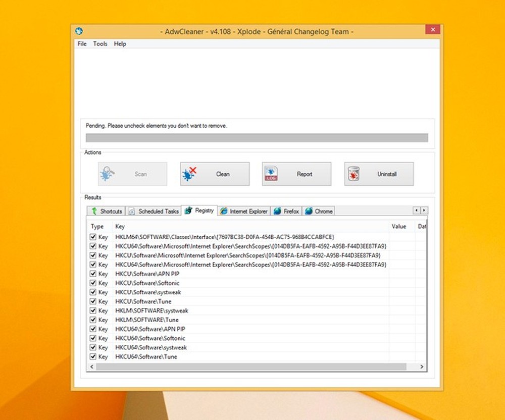Click the trash can icon on Uninstall
Viewport: 505px width, 420px height.
[354, 173]
